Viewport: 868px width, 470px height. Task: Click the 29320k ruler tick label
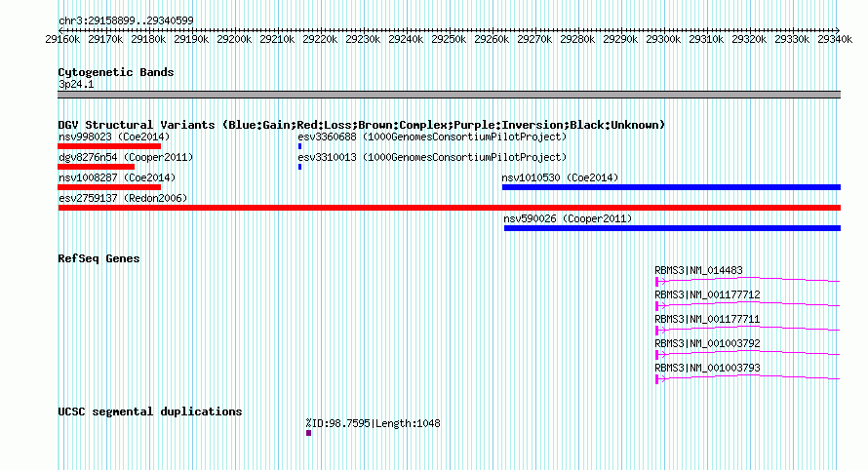coord(749,39)
